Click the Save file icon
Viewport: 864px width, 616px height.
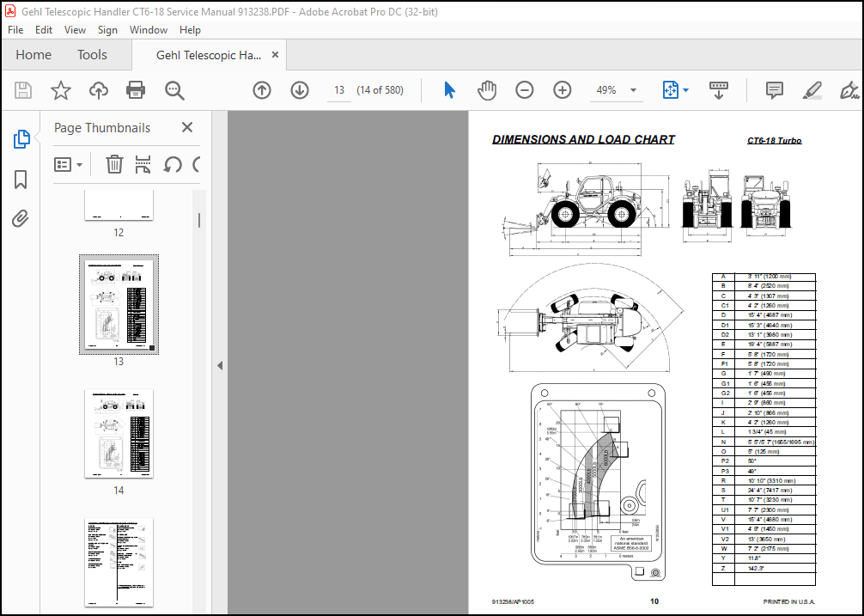pos(23,90)
